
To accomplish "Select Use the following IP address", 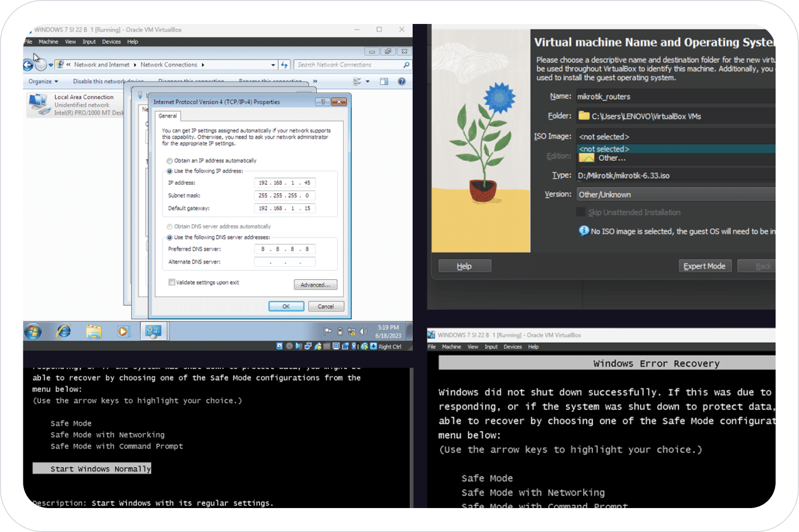I will (170, 171).
